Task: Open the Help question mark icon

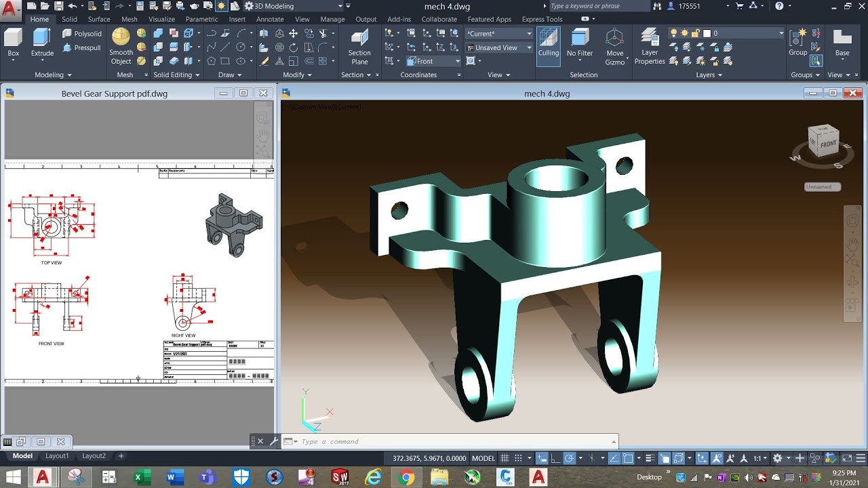Action: (x=779, y=6)
